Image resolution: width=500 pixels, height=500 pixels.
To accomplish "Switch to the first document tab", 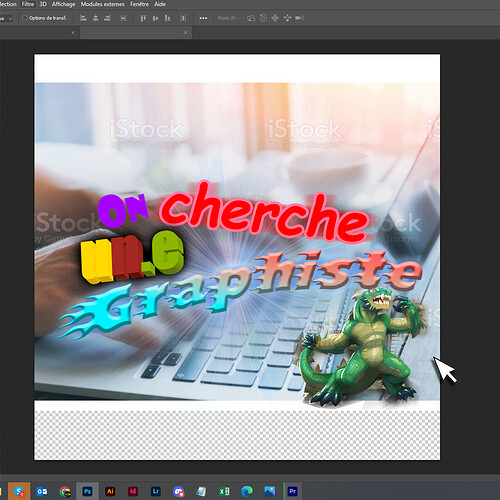I will pos(37,33).
